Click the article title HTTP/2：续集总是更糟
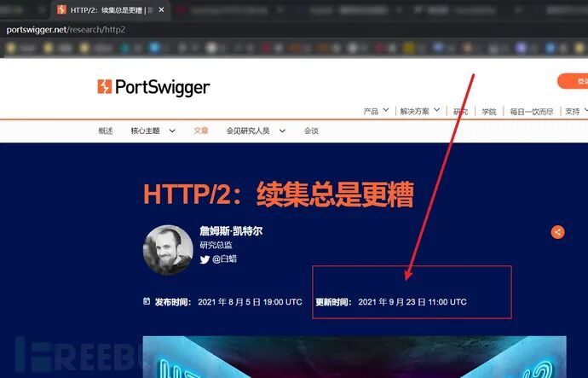 point(279,195)
